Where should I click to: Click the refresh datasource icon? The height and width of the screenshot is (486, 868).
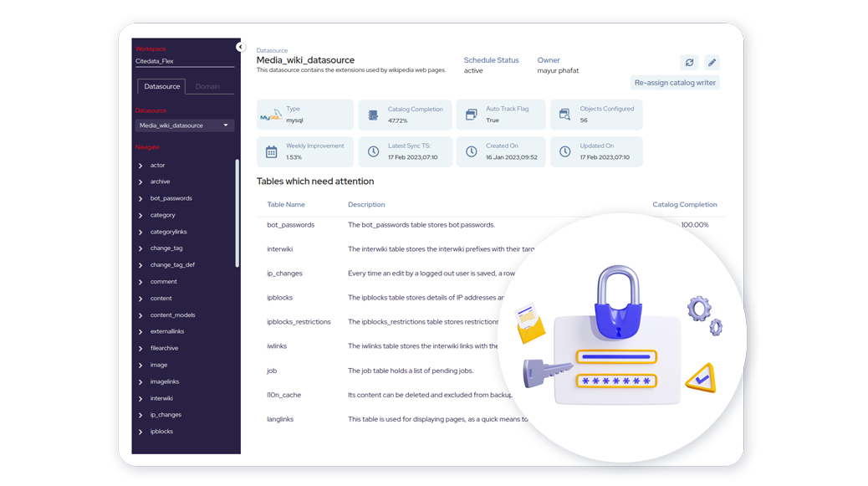(x=689, y=62)
